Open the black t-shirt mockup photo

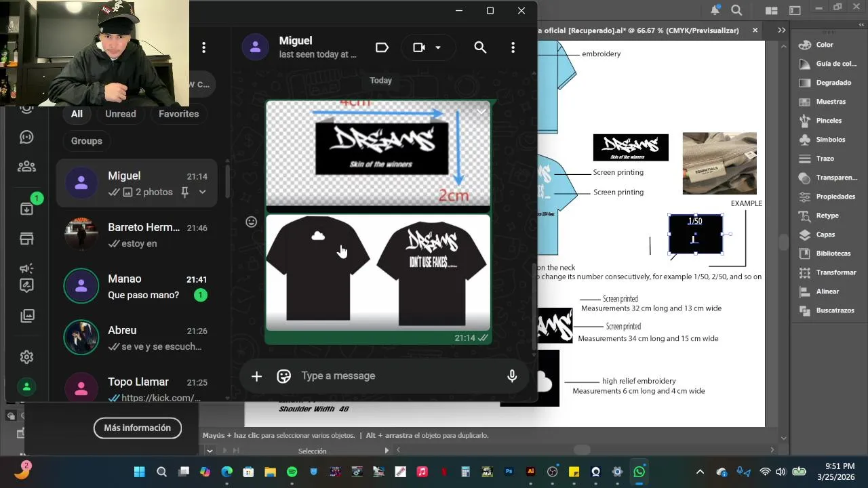(378, 272)
